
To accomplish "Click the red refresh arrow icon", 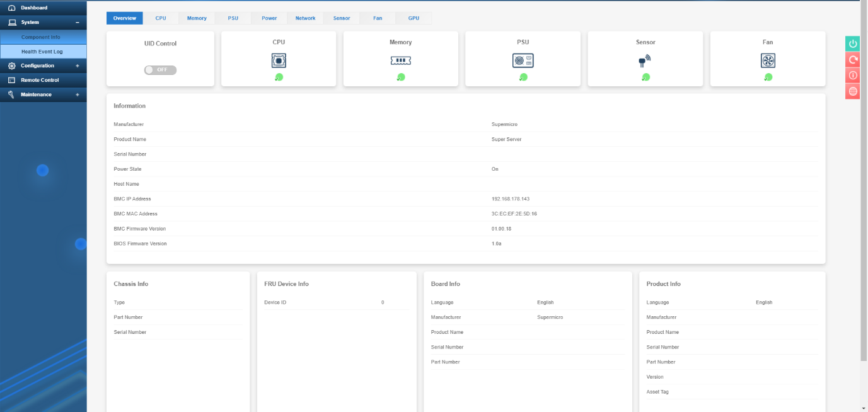I will 853,60.
